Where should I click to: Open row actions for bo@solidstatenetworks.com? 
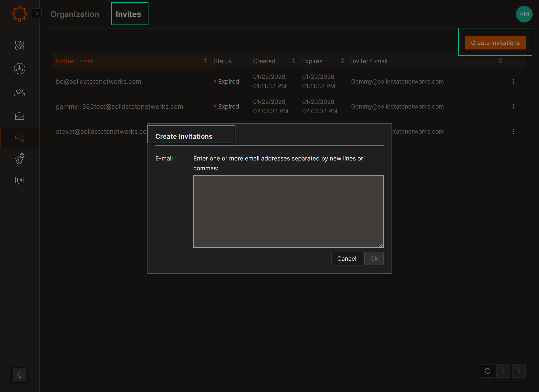click(x=514, y=82)
